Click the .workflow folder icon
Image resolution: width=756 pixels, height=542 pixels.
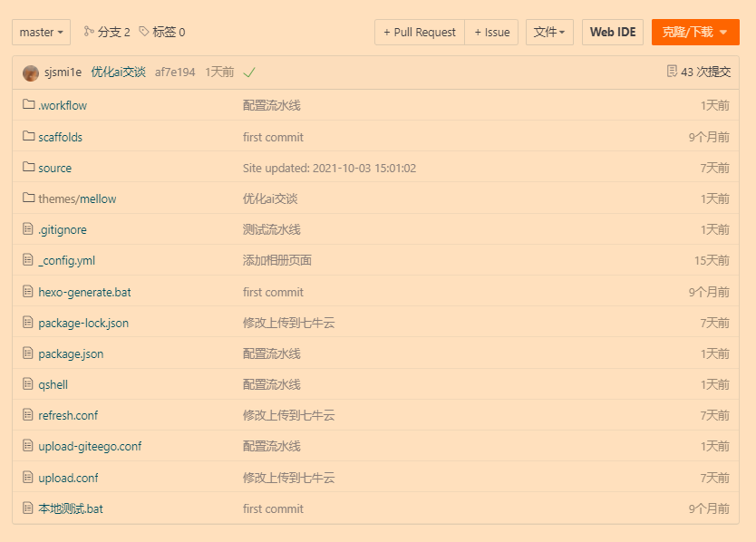click(x=29, y=105)
